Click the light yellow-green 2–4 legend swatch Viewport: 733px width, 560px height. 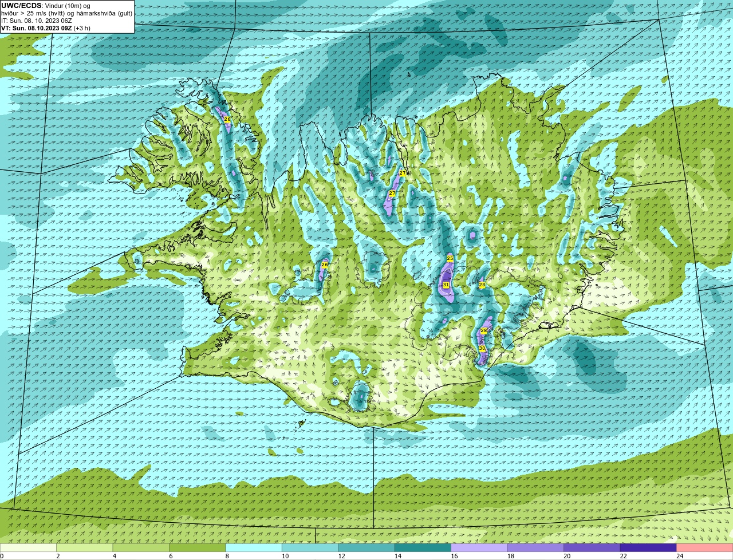pyautogui.click(x=86, y=547)
